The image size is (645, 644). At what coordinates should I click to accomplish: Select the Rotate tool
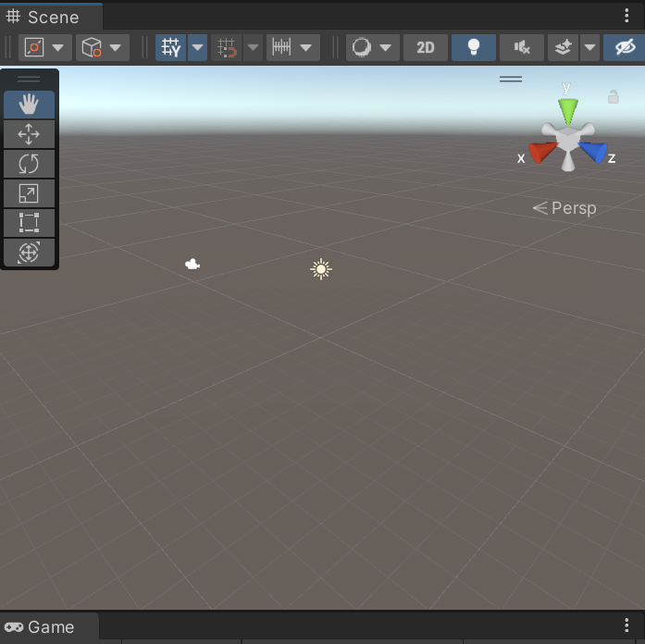click(29, 164)
